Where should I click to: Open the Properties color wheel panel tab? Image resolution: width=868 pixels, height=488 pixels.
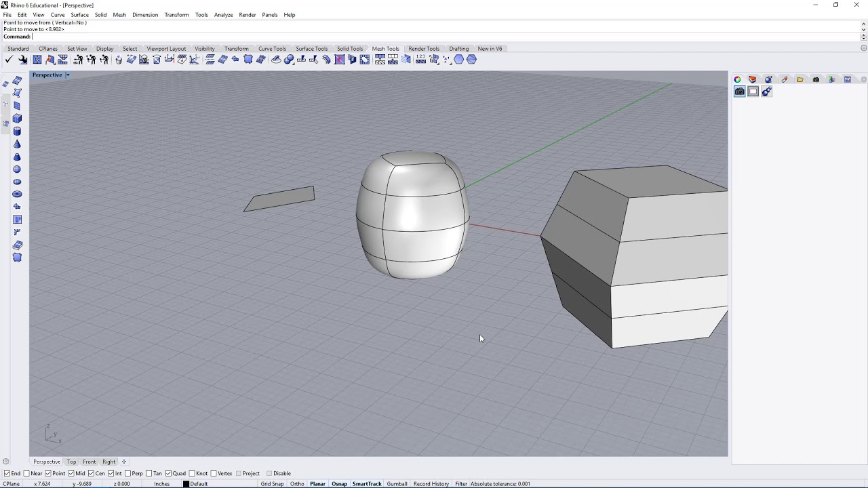click(x=737, y=79)
